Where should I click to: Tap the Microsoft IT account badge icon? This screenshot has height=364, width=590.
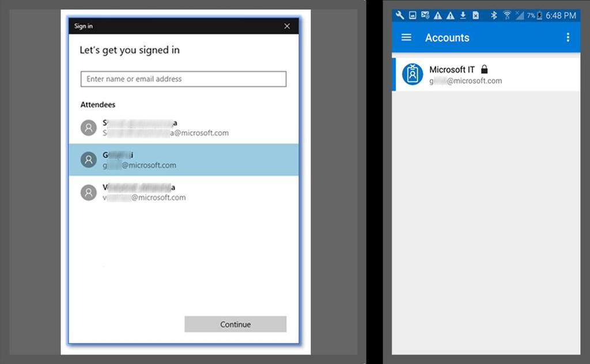pos(413,74)
